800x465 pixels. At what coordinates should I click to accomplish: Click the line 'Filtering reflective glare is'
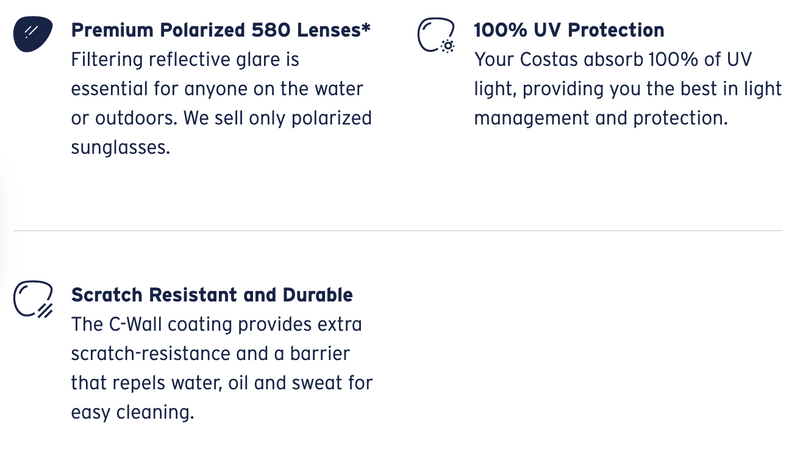185,59
